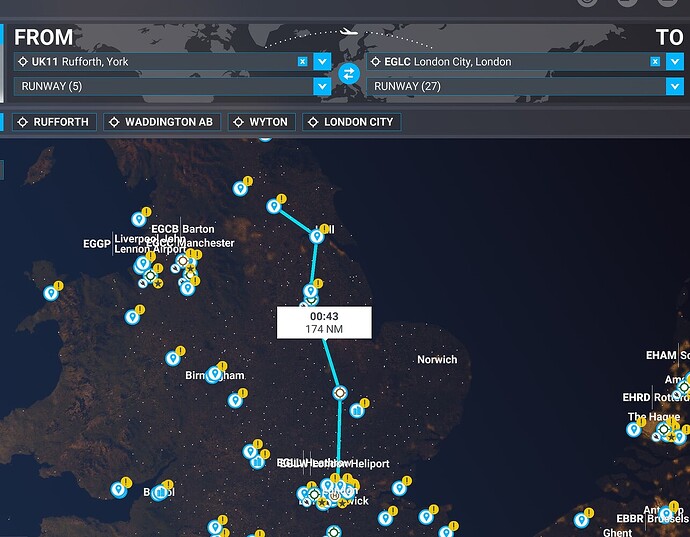Viewport: 690px width, 537px height.
Task: Click the EBBR Brussels airport label
Action: pyautogui.click(x=653, y=519)
